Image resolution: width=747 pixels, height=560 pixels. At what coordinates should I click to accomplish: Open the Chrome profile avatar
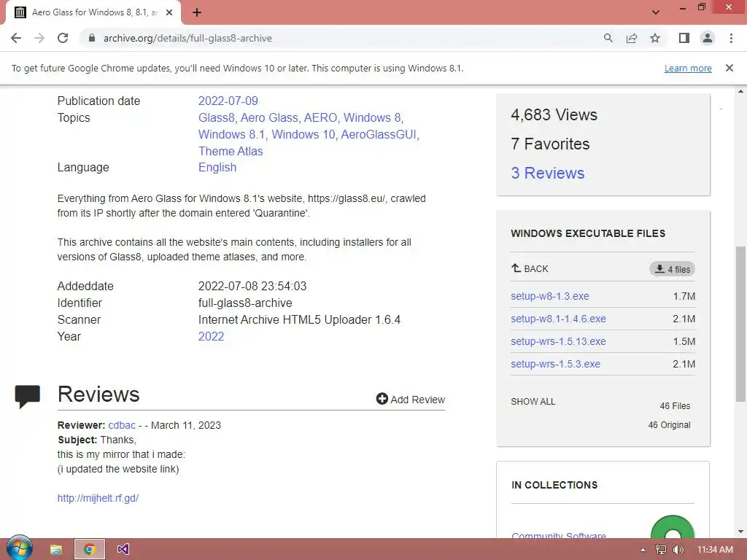point(708,38)
